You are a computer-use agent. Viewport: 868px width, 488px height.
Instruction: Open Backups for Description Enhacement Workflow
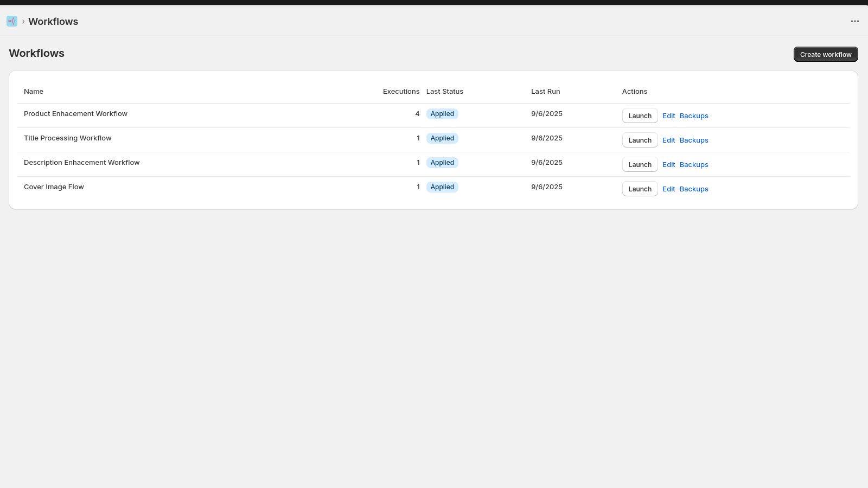[694, 164]
